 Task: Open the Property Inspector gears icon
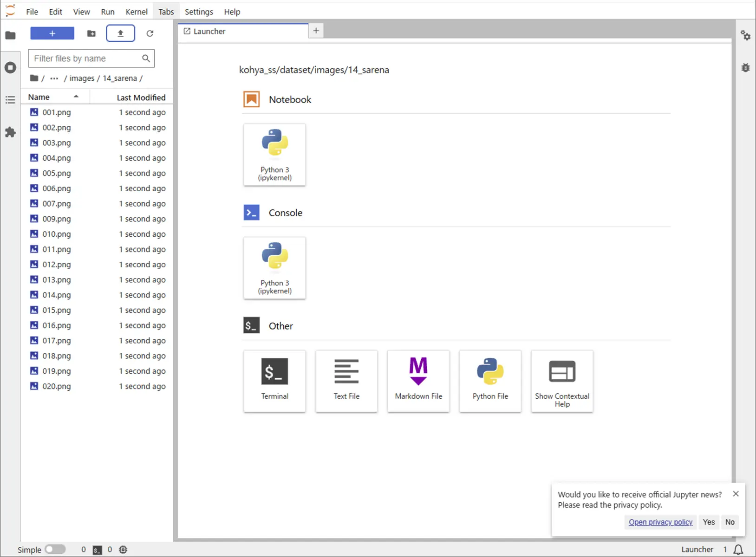(745, 35)
